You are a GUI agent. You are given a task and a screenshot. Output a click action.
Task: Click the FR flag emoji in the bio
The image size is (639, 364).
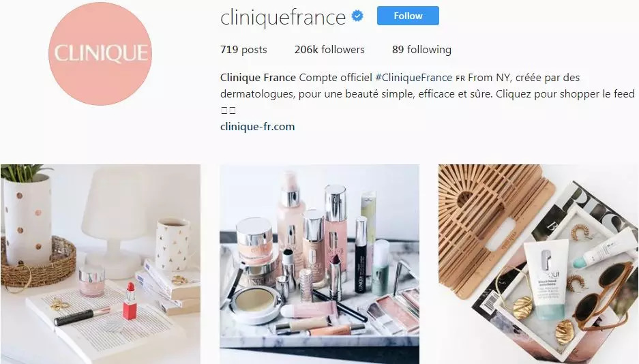pos(460,78)
